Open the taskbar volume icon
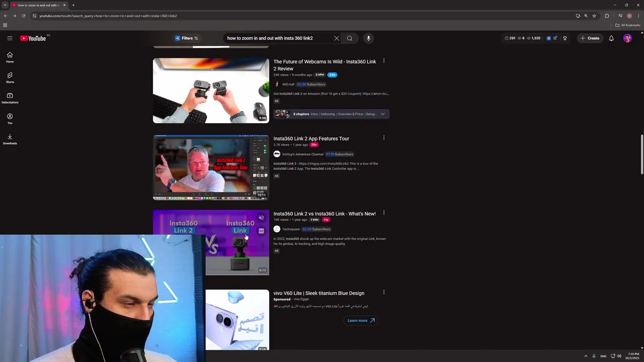The width and height of the screenshot is (644, 362). click(619, 356)
